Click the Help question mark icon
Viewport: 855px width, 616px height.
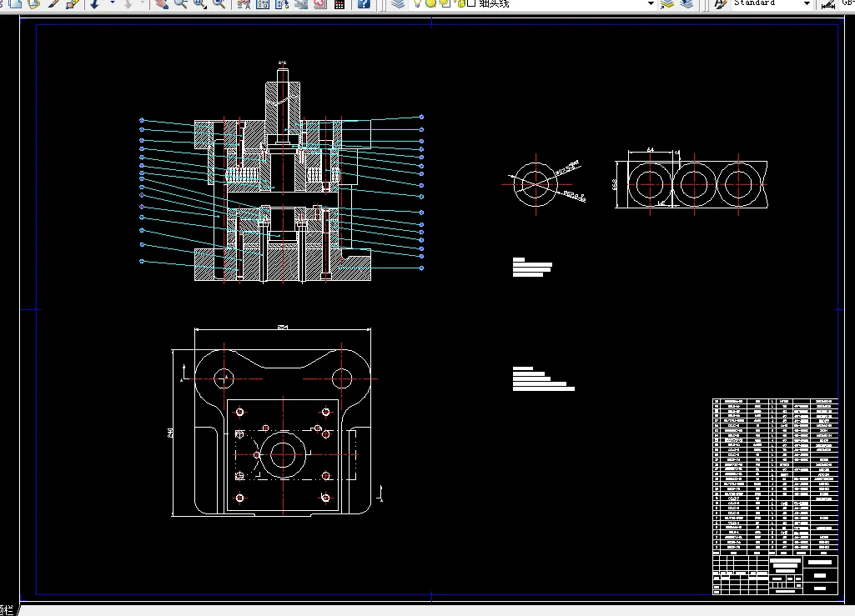(364, 4)
